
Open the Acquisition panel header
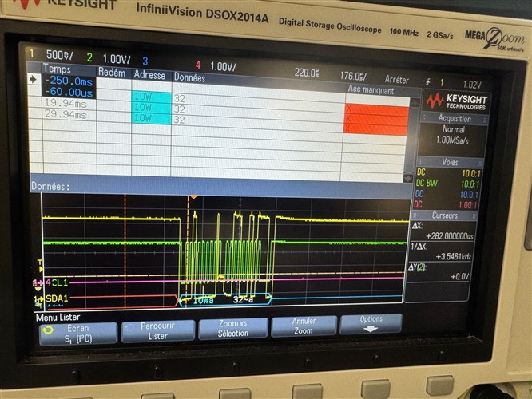(x=455, y=118)
